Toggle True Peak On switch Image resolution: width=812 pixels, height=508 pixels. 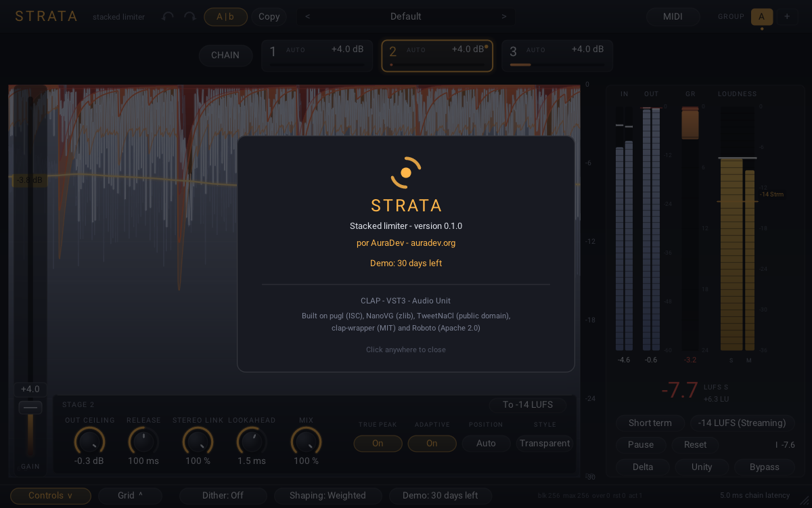click(x=378, y=443)
